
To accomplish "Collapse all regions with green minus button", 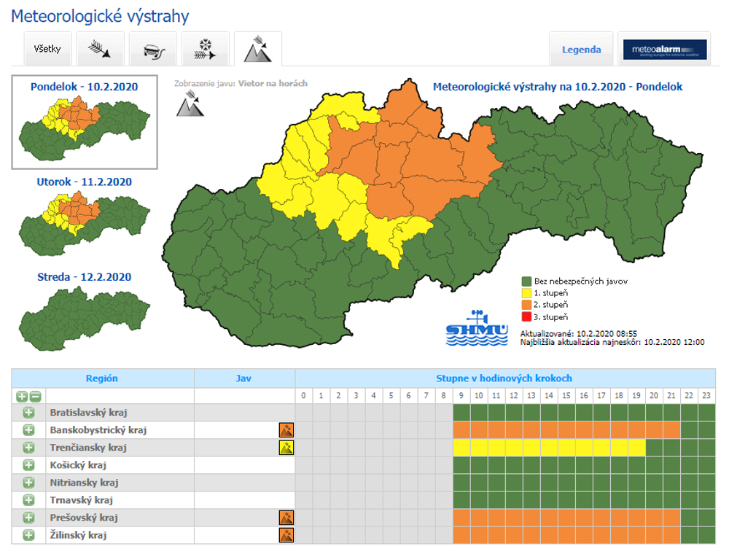I will tap(35, 396).
